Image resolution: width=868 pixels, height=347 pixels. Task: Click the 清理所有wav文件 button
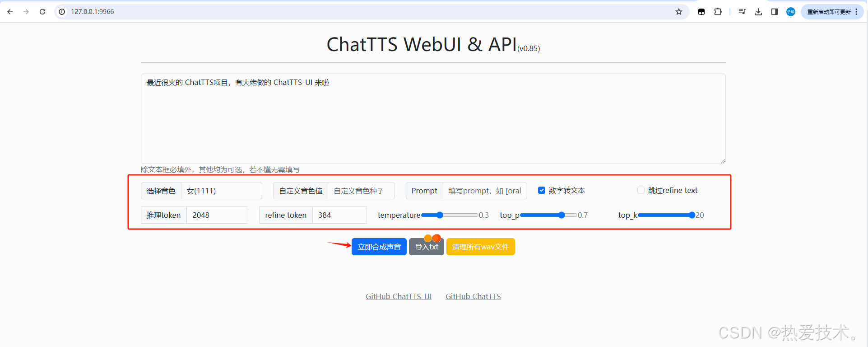click(480, 247)
